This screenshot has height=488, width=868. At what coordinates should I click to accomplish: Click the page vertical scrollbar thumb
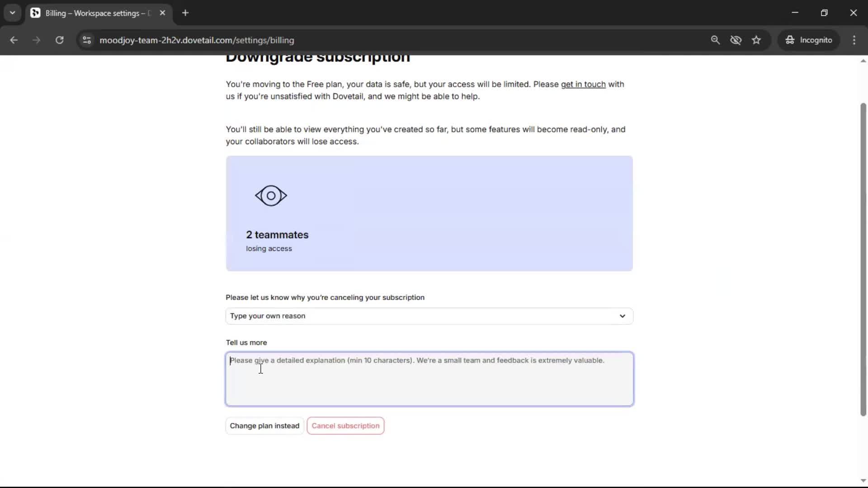tap(863, 260)
